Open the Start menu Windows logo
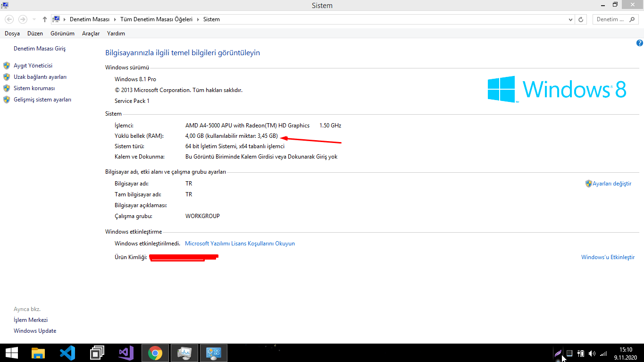 [12, 353]
